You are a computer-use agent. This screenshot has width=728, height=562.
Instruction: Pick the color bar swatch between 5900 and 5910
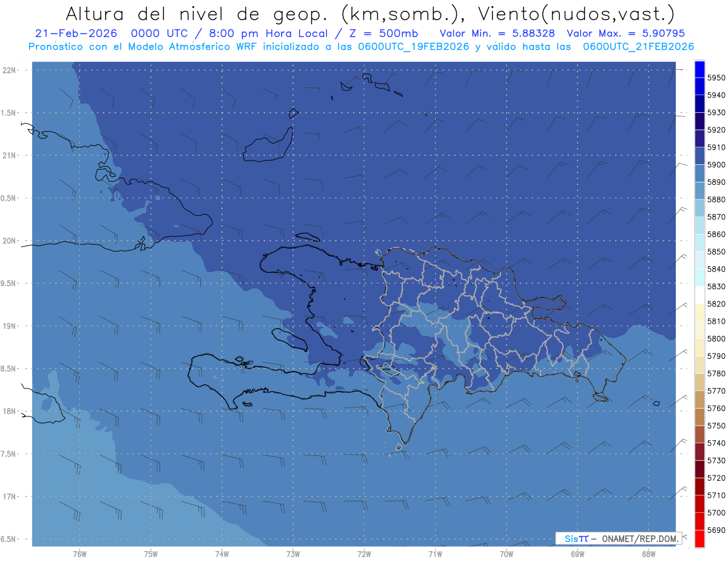pos(699,156)
